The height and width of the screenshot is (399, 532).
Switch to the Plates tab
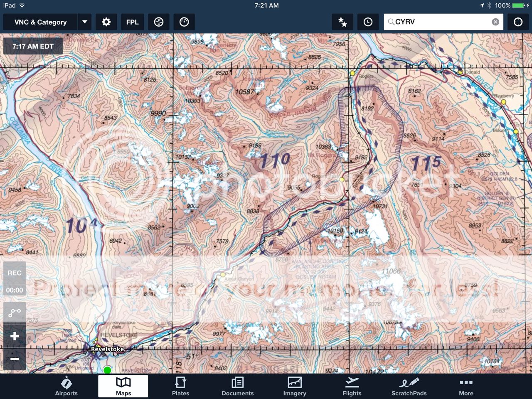click(180, 387)
